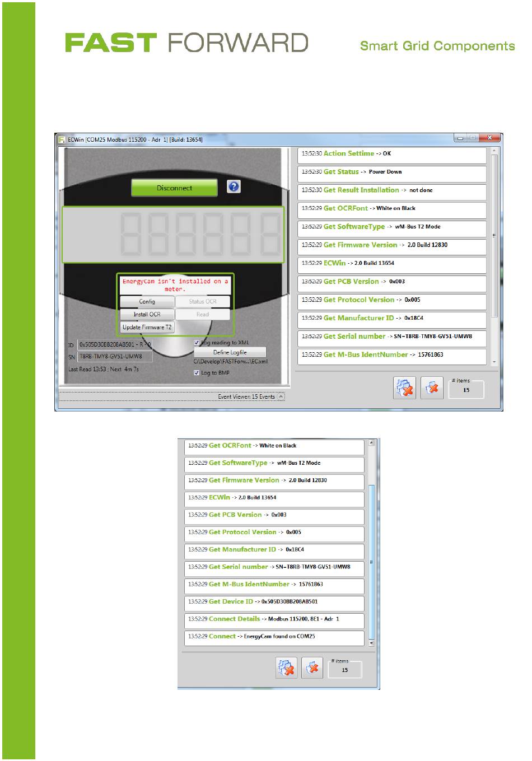532x761 pixels.
Task: Select 'Get M-Bus IdentNumber' row in the lower cropped panel
Action: [274, 586]
